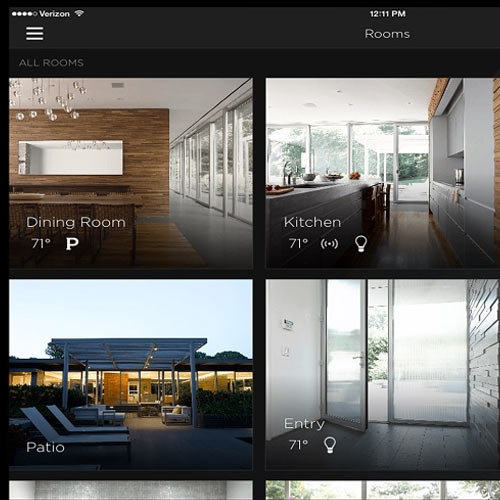The height and width of the screenshot is (500, 500).
Task: Tap the Kitchen audio broadcast icon
Action: (x=329, y=244)
